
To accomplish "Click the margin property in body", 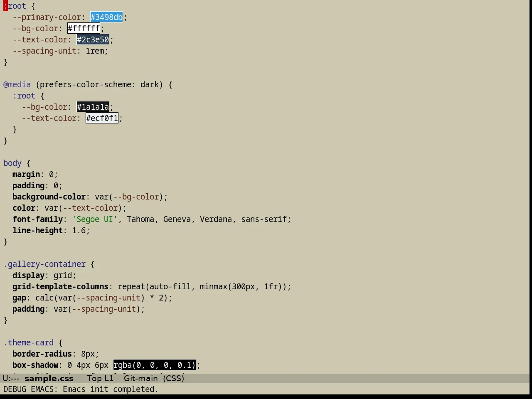I will 26,174.
